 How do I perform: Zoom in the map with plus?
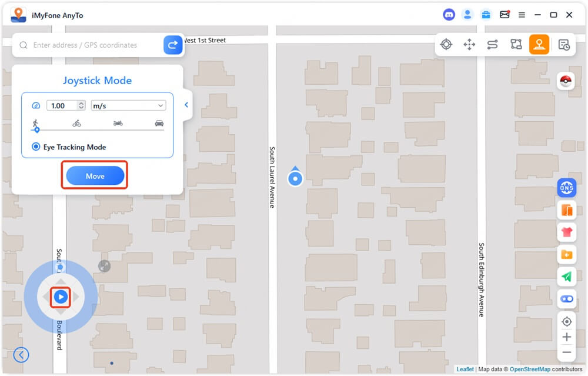tap(567, 337)
